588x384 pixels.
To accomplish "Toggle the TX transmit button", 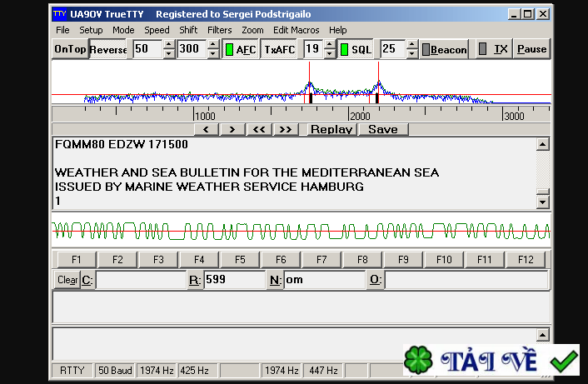I will [493, 49].
